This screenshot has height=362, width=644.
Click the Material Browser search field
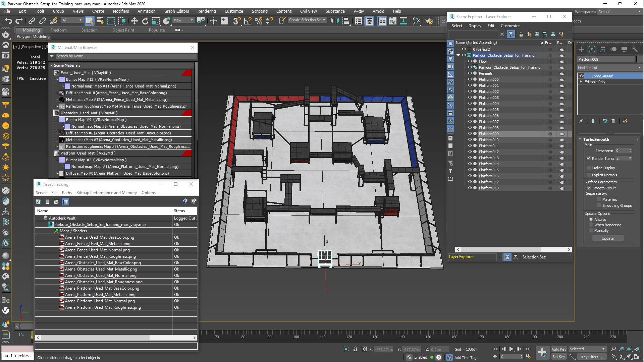(x=125, y=56)
